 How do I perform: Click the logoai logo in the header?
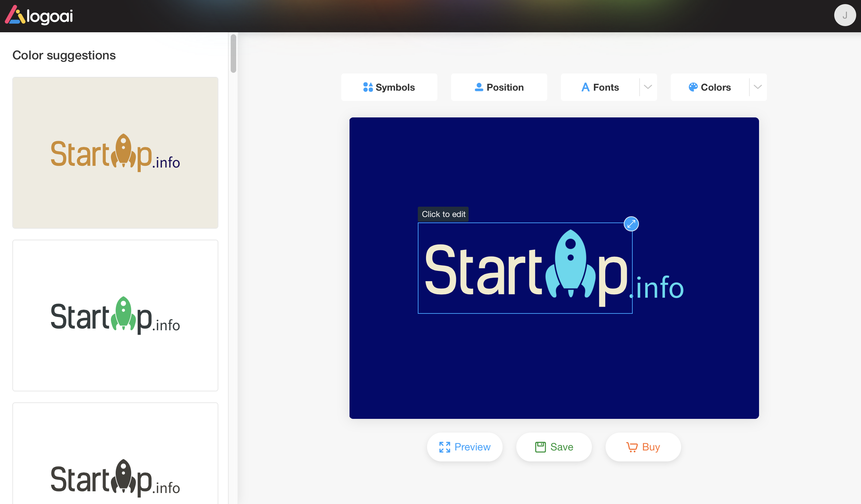(39, 15)
